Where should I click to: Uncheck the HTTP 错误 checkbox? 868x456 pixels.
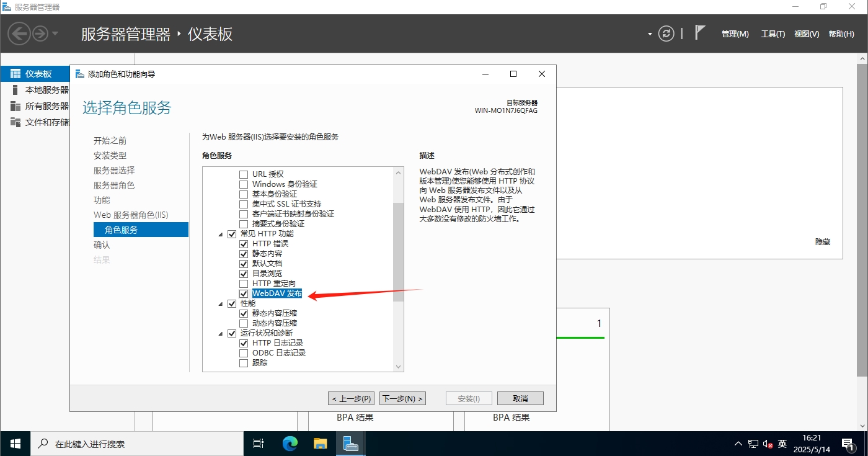(244, 244)
